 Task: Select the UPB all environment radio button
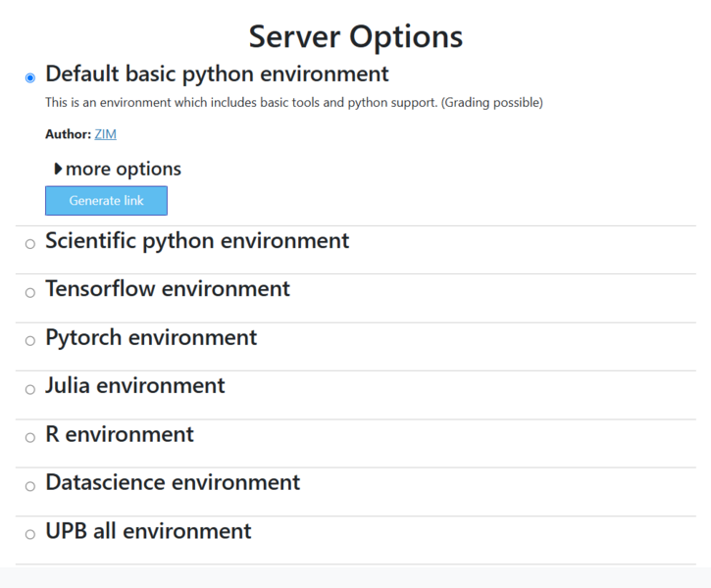[30, 534]
